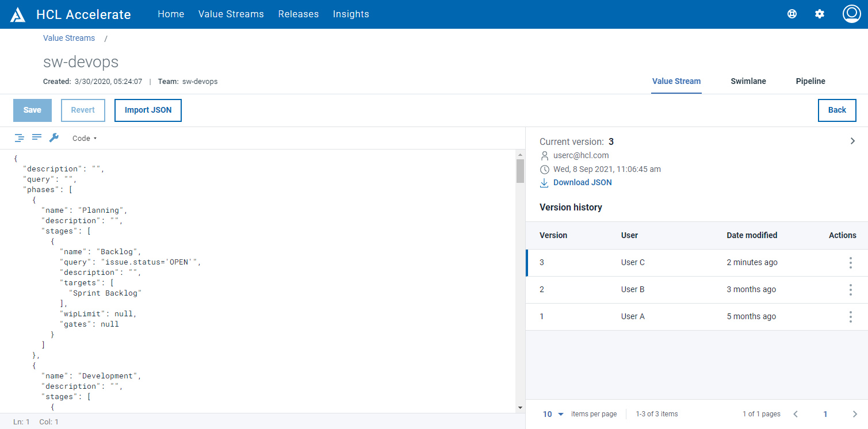
Task: Click the editor scrollbar up arrow
Action: coord(520,155)
